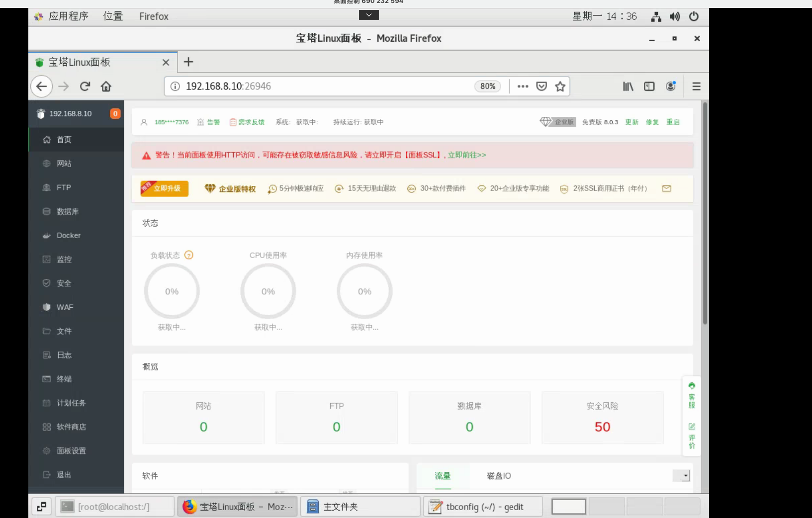The height and width of the screenshot is (518, 812).
Task: Open the volume control in the top bar
Action: click(x=675, y=16)
